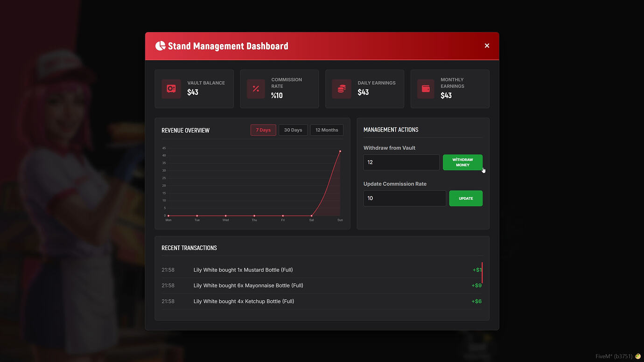Focus the Withdraw from Vault amount field
Viewport: 644px width, 362px height.
click(401, 162)
